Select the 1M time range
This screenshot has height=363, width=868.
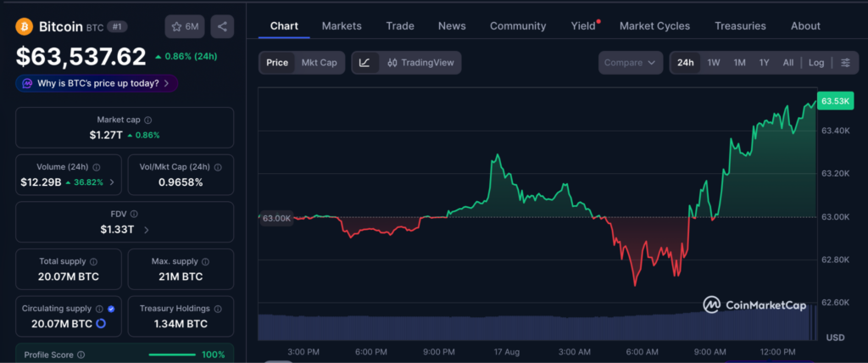coord(739,63)
